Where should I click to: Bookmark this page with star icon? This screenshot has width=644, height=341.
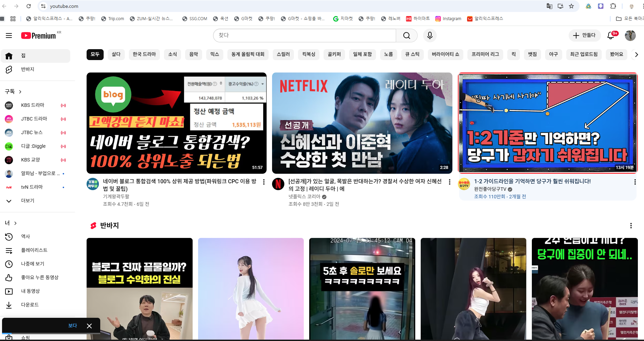(571, 6)
